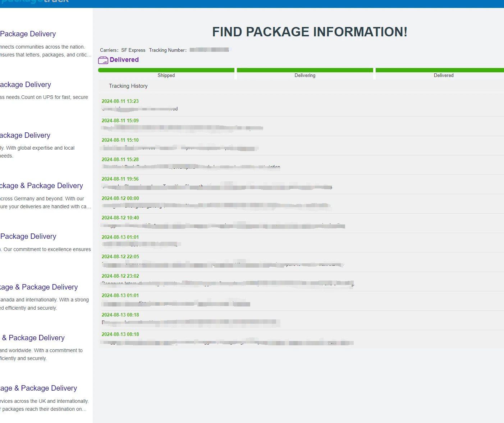Open the Tracking History section header
Image resolution: width=504 pixels, height=423 pixels.
click(128, 86)
